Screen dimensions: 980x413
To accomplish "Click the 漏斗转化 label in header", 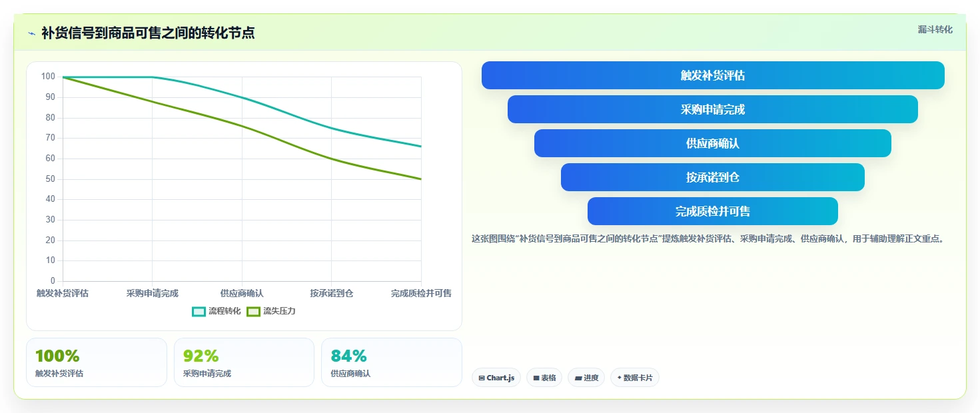I will coord(935,29).
